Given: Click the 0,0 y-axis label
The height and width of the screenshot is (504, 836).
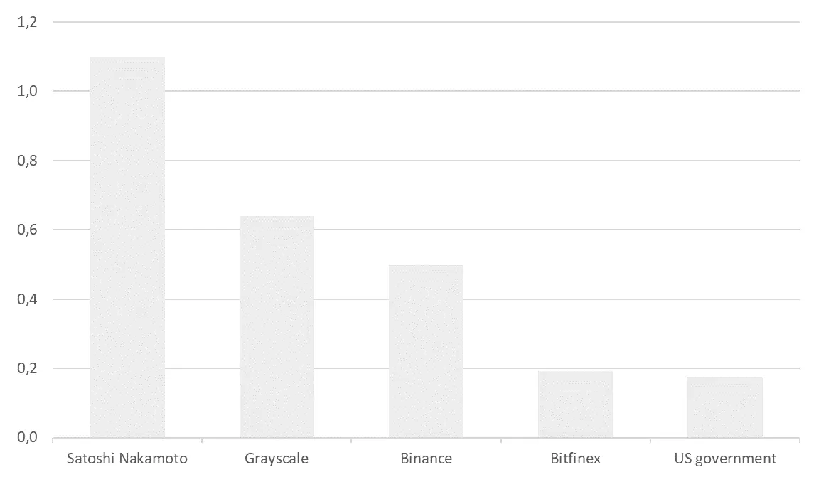Looking at the screenshot, I should tap(27, 437).
